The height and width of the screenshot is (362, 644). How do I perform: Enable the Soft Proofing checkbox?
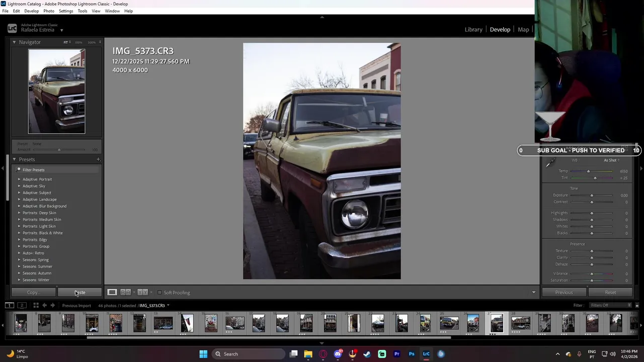[159, 293]
